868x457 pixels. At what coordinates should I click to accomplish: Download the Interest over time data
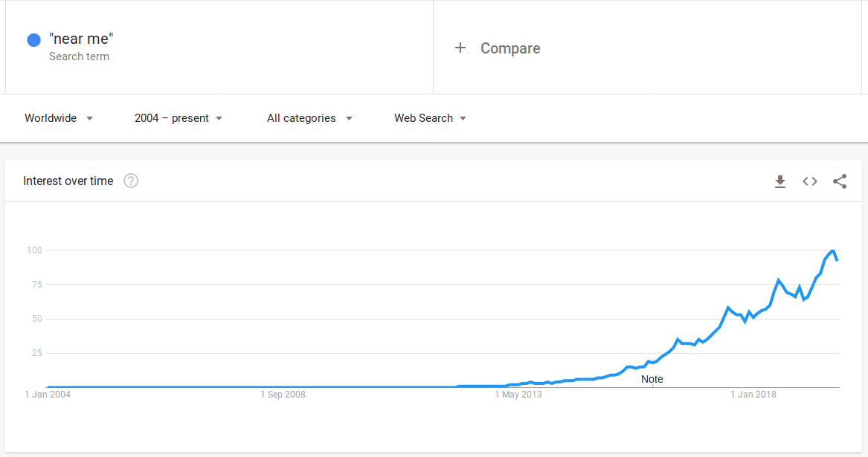(780, 181)
